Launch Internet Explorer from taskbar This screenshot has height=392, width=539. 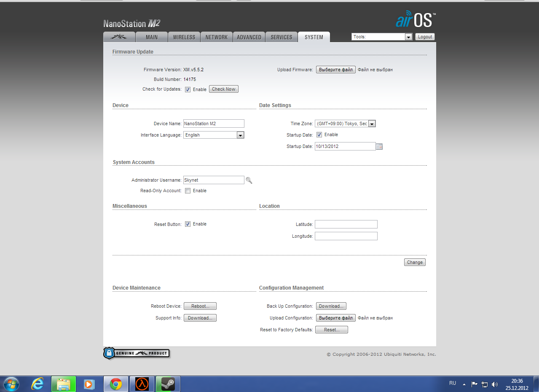click(x=38, y=384)
